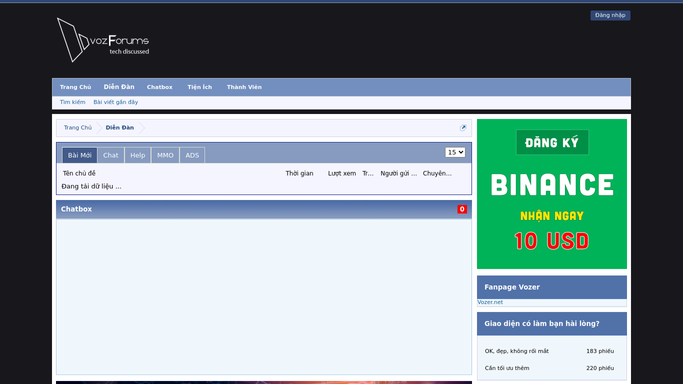The height and width of the screenshot is (384, 683).
Task: Click Diễn Đàn breadcrumb
Action: (120, 128)
